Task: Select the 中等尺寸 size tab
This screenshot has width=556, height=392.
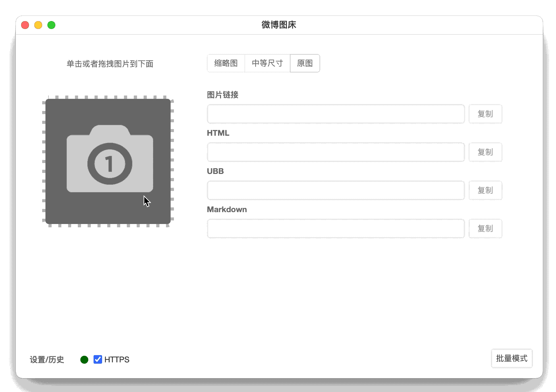Action: pos(267,63)
